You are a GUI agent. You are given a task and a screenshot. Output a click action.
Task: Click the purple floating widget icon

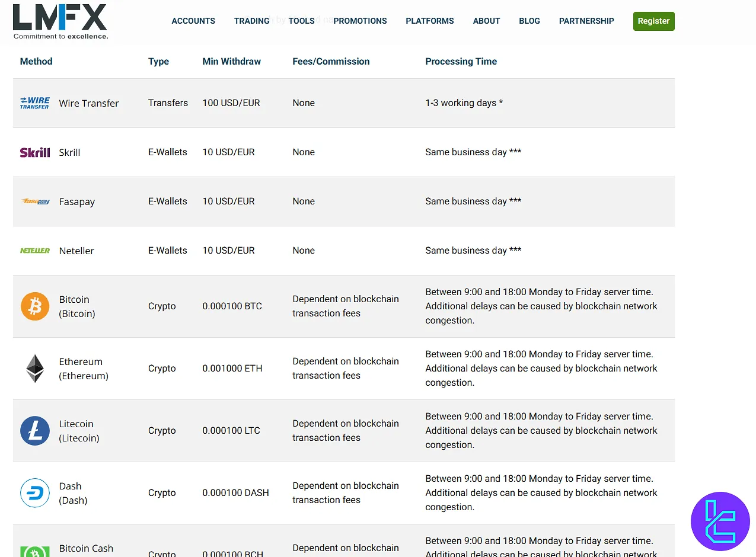click(720, 521)
